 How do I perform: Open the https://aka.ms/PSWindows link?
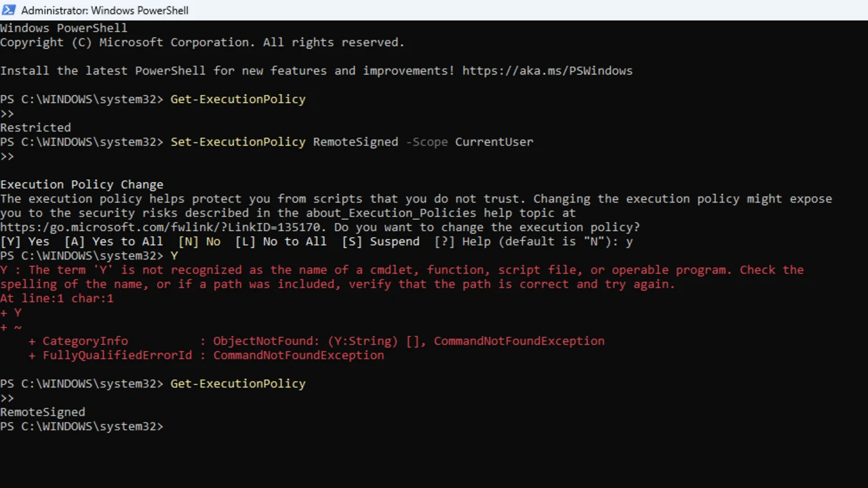547,70
